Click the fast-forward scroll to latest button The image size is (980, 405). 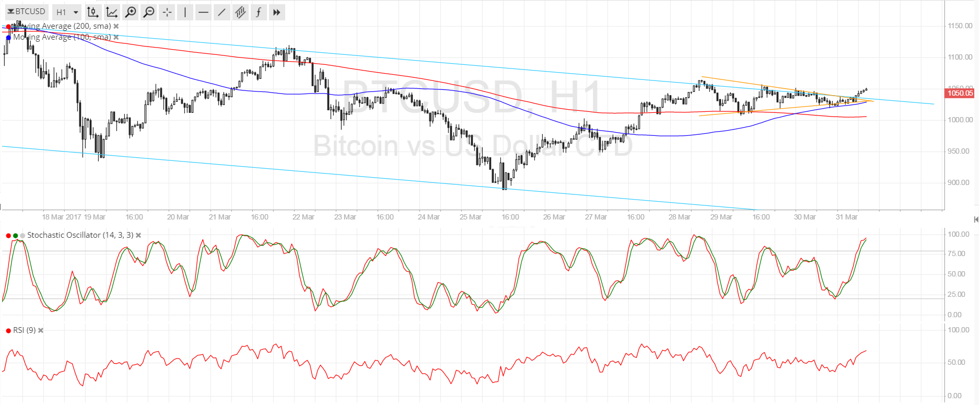(277, 12)
